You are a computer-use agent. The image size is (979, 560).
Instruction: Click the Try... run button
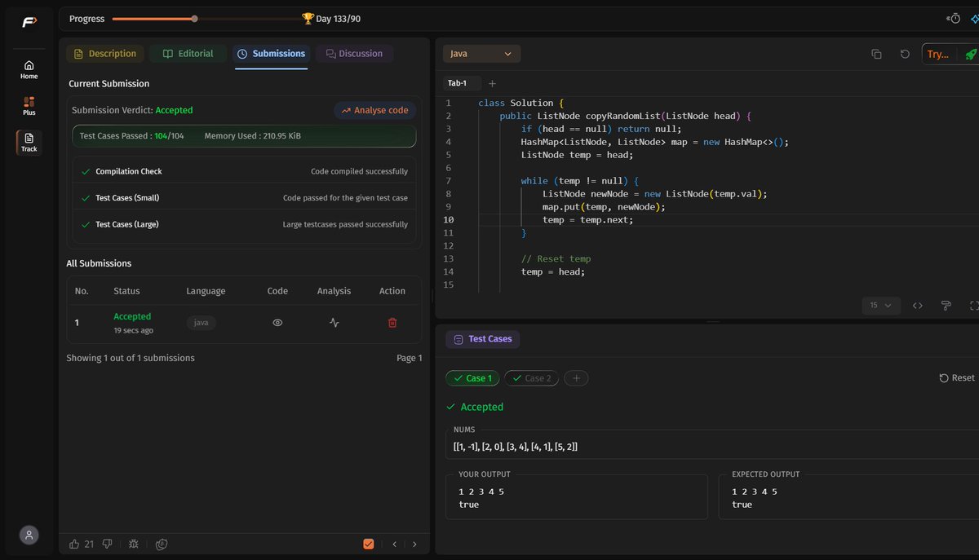point(938,54)
